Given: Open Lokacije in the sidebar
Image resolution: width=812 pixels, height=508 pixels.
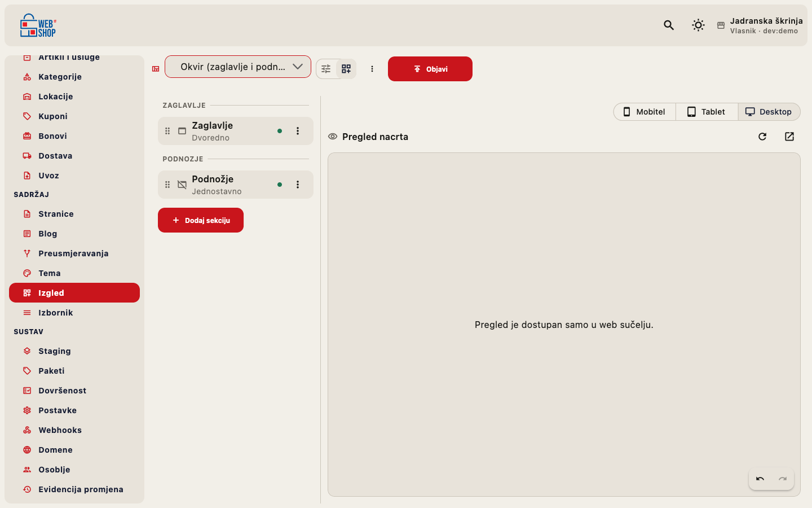Looking at the screenshot, I should (74, 97).
